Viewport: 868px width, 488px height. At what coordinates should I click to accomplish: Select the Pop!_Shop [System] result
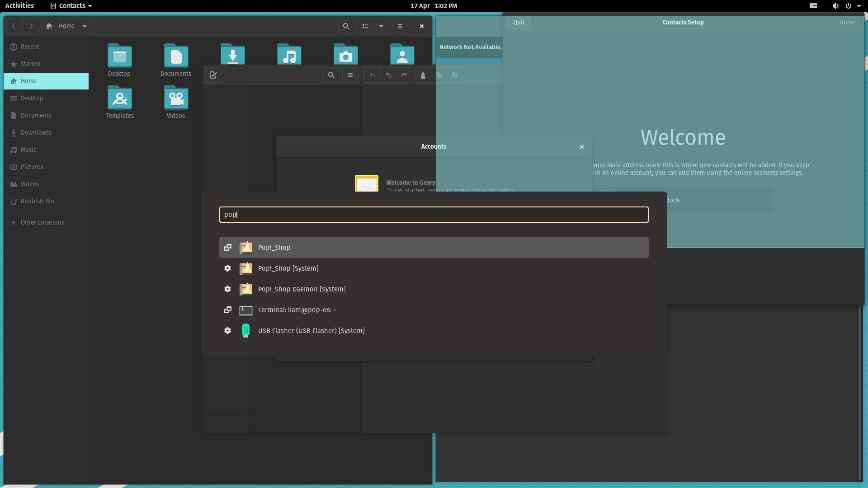[434, 268]
